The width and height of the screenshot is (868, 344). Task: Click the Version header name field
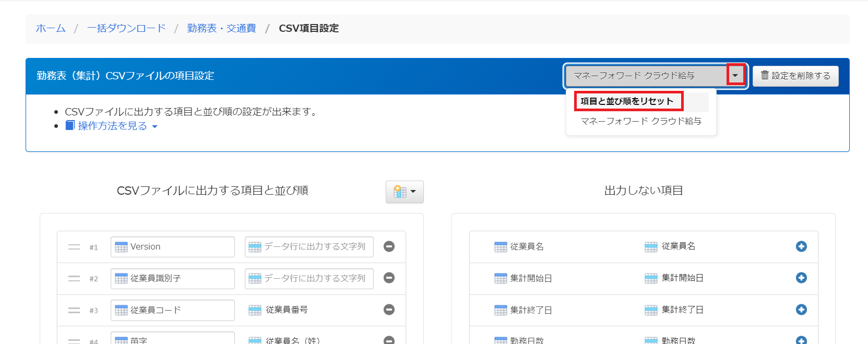pos(173,247)
